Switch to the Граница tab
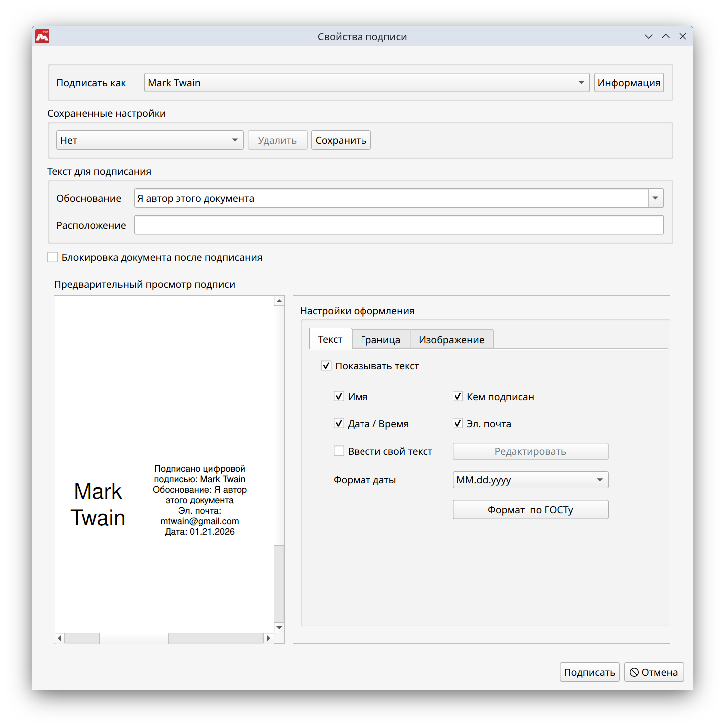 pos(380,340)
